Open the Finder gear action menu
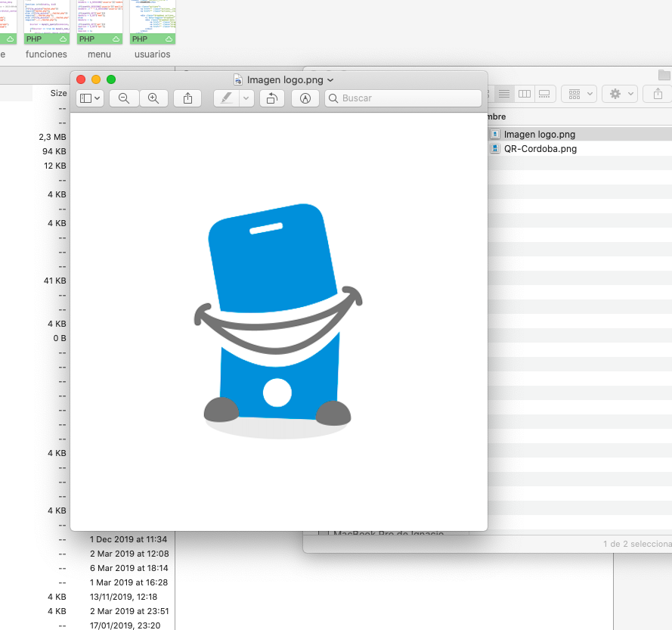This screenshot has width=672, height=630. pos(621,94)
